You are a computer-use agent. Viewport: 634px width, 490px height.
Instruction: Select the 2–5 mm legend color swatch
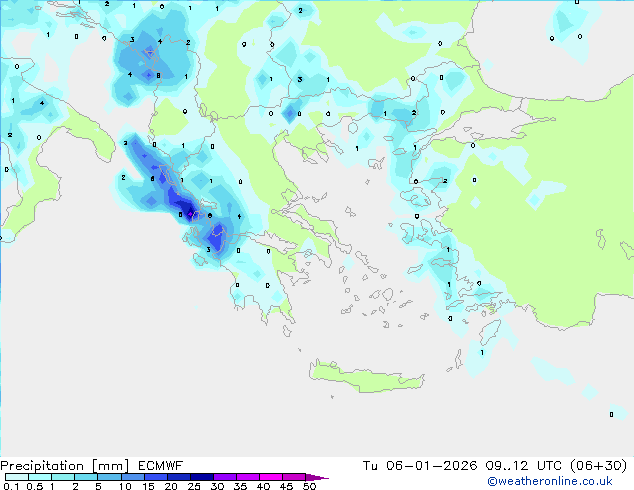pyautogui.click(x=86, y=477)
